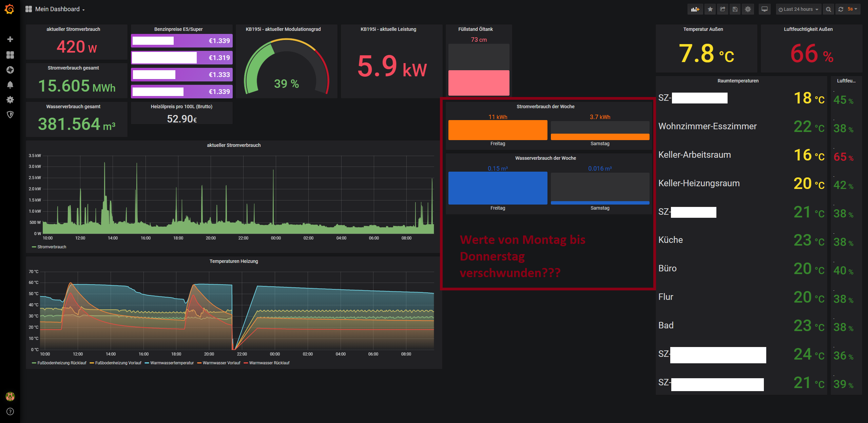Open Wasserverbrauch der Woche panel title
The height and width of the screenshot is (423, 868).
545,158
